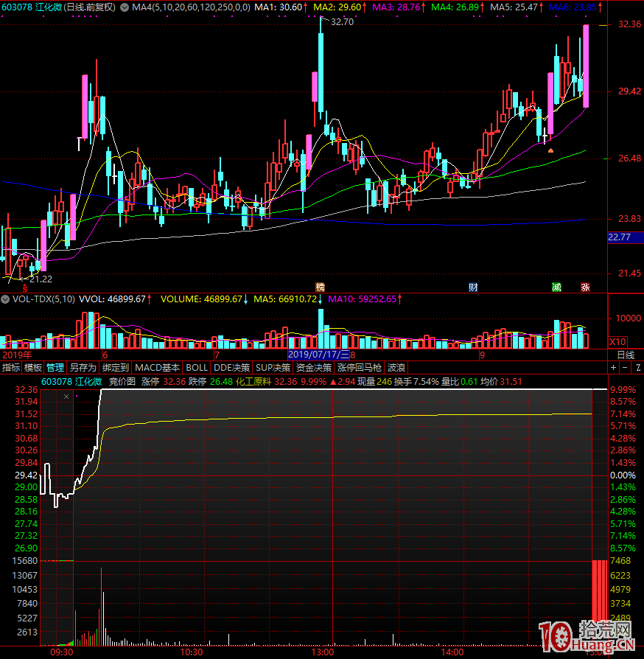Viewport: 644px width, 659px height.
Task: Switch to 涨停回马枪 indicator
Action: click(359, 368)
